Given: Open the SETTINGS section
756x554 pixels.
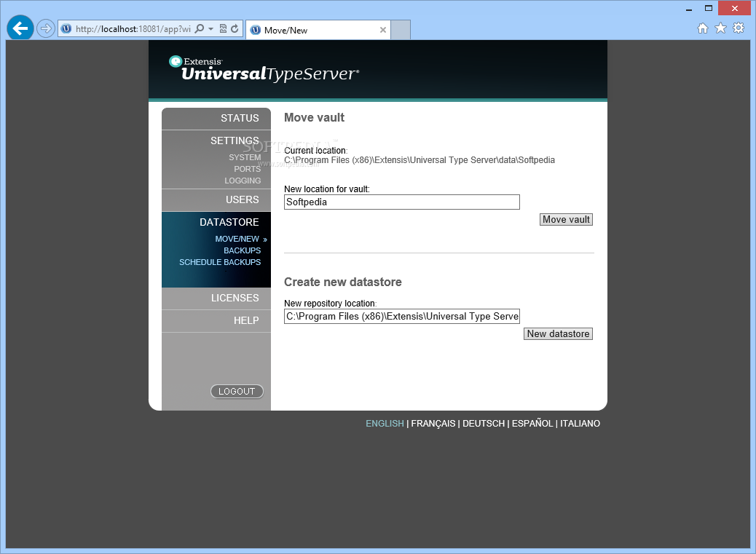Looking at the screenshot, I should 235,141.
